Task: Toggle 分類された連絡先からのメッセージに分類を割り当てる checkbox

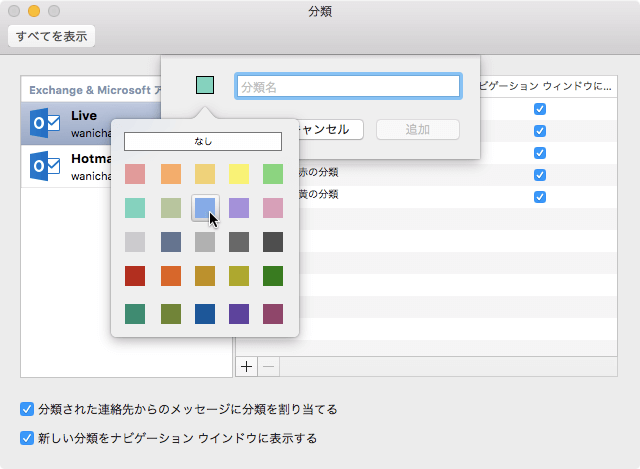Action: (27, 409)
